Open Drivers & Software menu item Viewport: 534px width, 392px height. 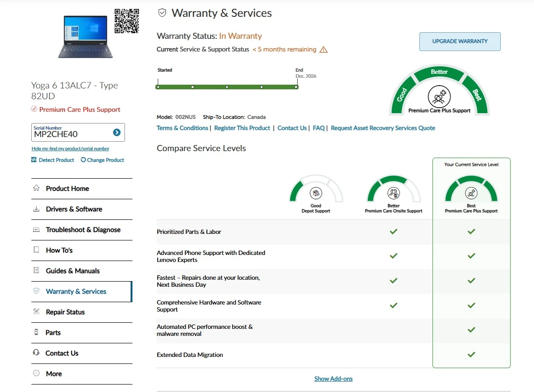(82, 209)
